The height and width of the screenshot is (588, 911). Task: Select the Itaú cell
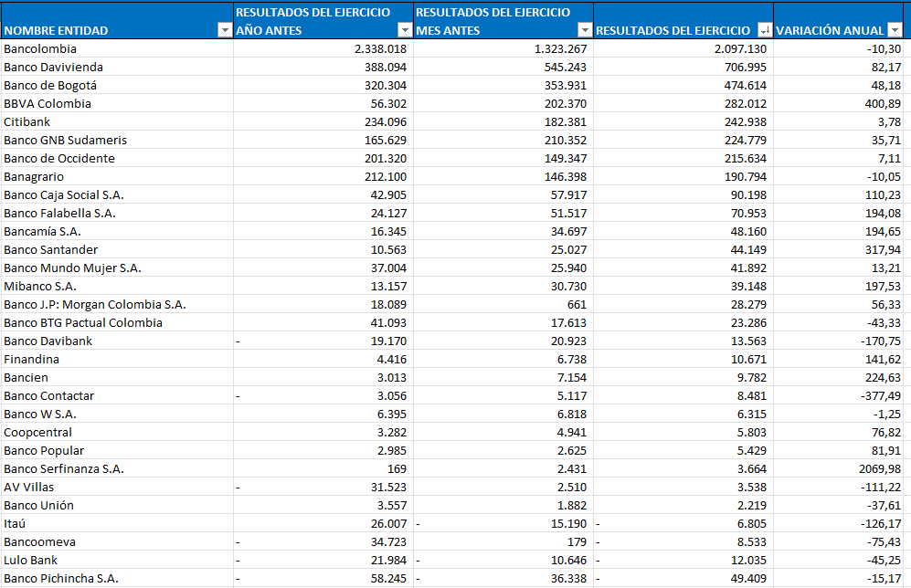pyautogui.click(x=117, y=524)
